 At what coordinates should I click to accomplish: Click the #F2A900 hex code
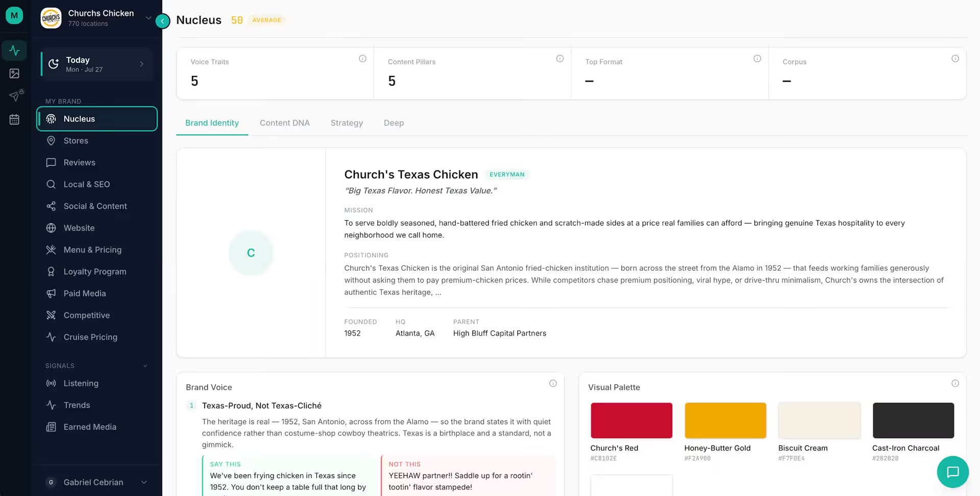697,458
